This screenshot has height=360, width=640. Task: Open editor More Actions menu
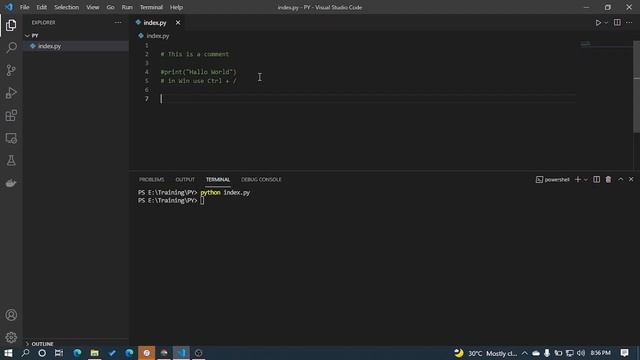click(x=629, y=23)
